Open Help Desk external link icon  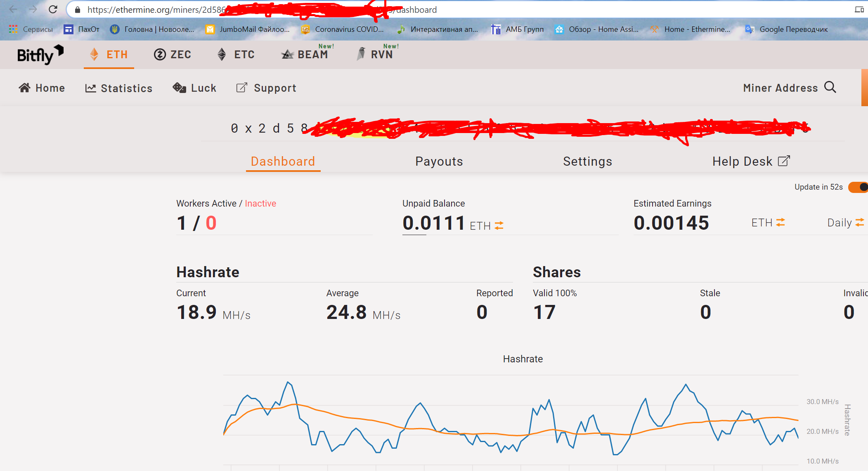tap(784, 161)
